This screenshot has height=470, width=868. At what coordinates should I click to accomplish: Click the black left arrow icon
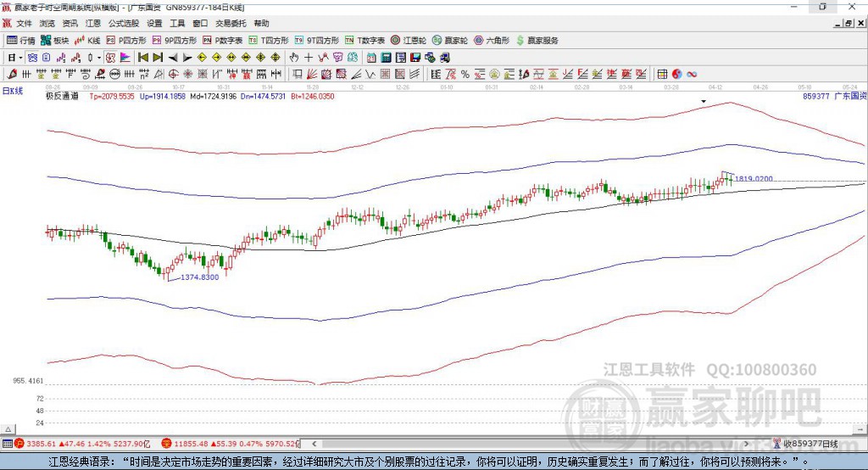pos(173,58)
